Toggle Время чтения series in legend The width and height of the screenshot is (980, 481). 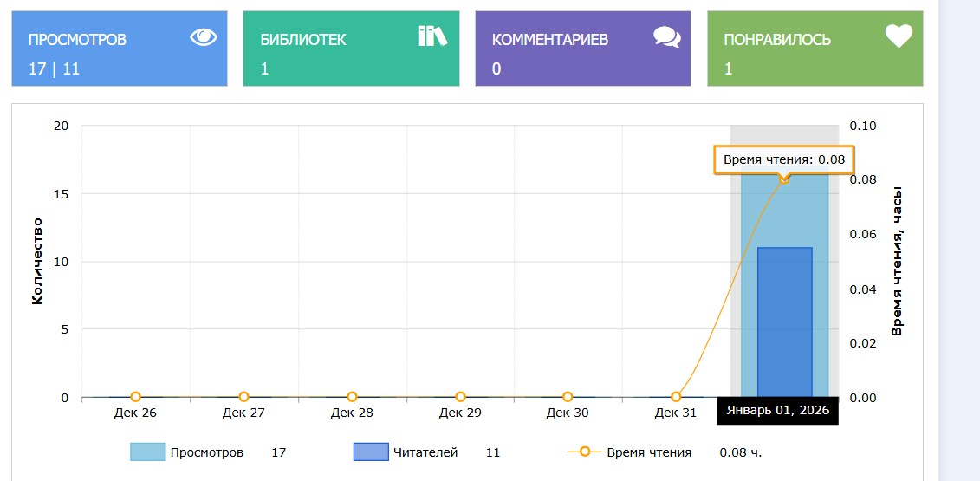click(x=648, y=452)
